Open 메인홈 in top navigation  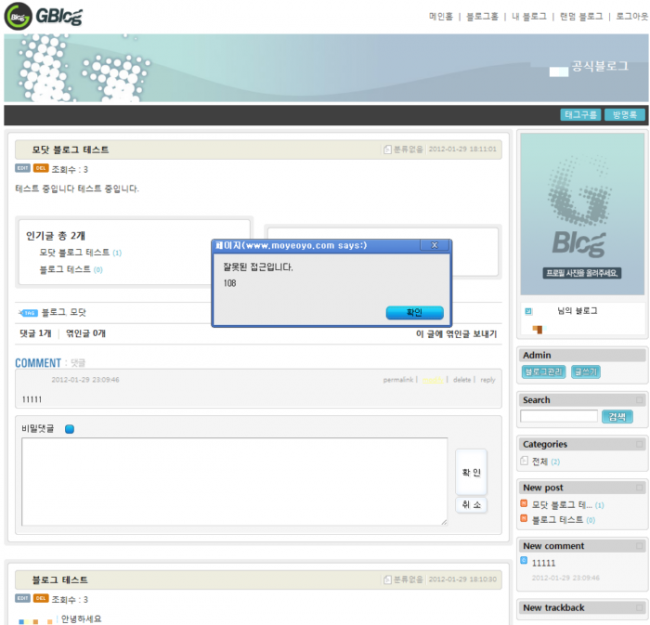441,17
